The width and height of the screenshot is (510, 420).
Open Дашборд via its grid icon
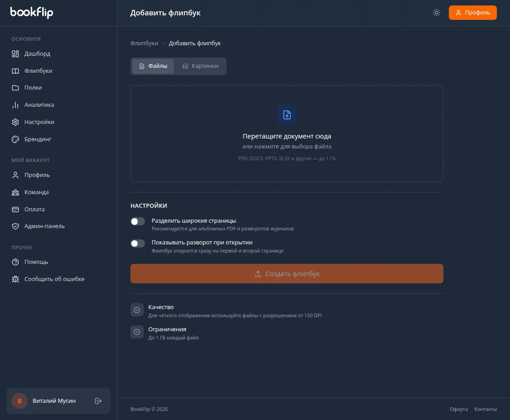coord(15,54)
